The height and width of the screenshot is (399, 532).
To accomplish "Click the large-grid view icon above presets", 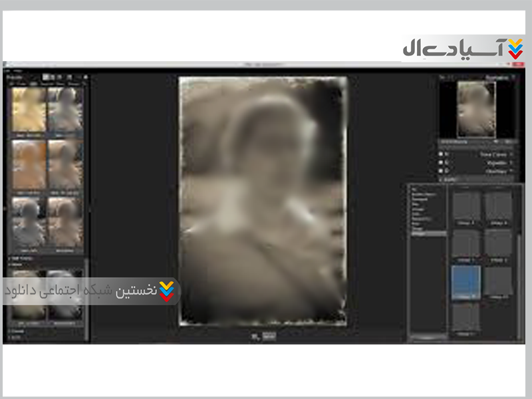I will (46, 77).
